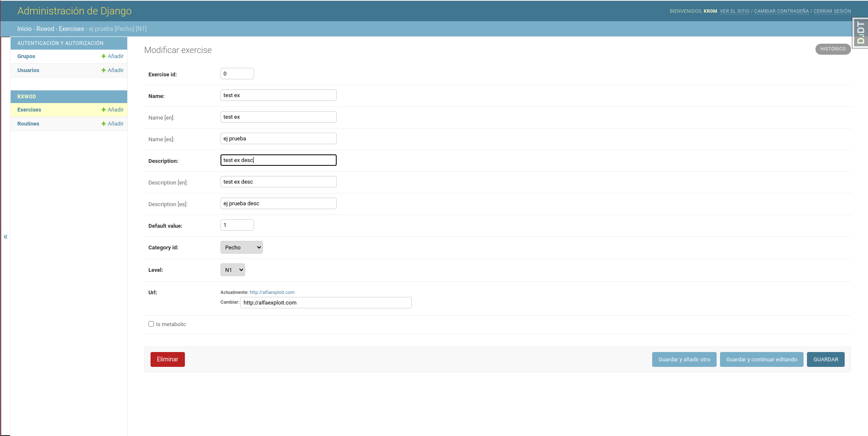Click the plus icon next to Grupos

coord(103,56)
